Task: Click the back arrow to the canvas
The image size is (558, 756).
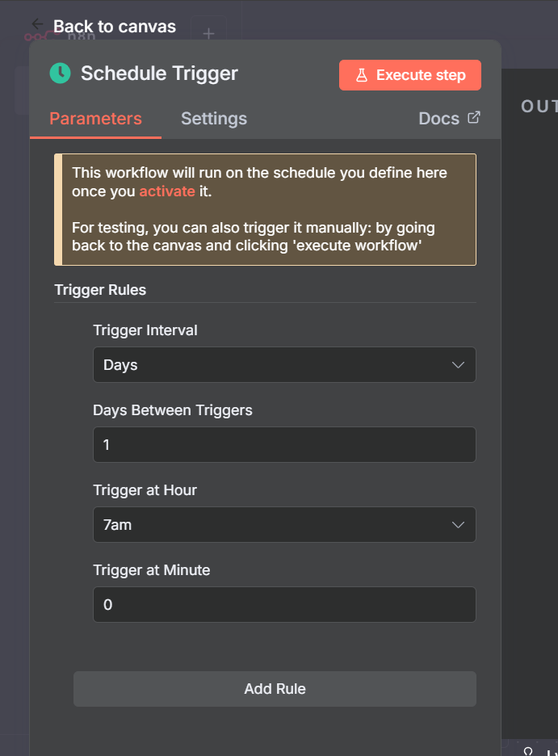Action: point(37,24)
